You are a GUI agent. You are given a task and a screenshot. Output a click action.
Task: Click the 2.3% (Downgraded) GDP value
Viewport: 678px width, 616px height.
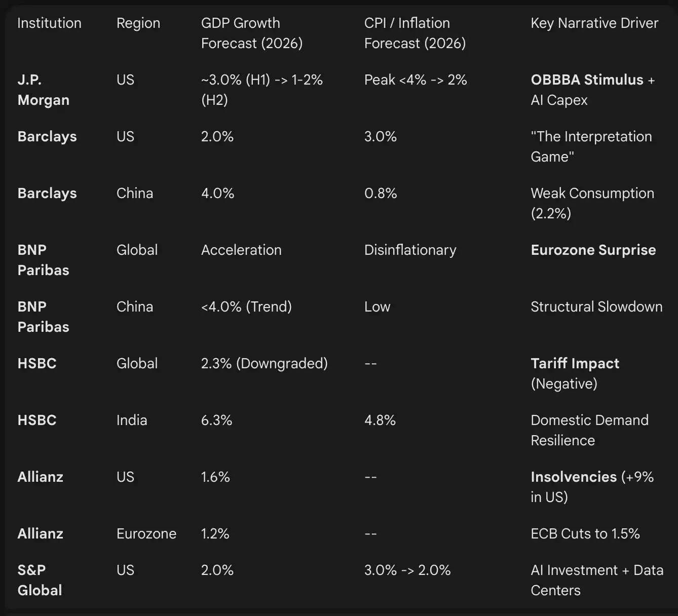[x=264, y=364]
